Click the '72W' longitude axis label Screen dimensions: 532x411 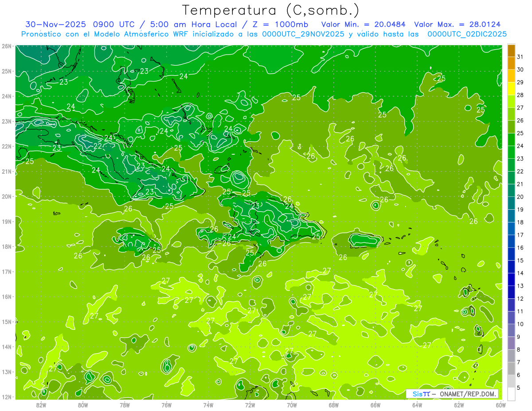(250, 405)
